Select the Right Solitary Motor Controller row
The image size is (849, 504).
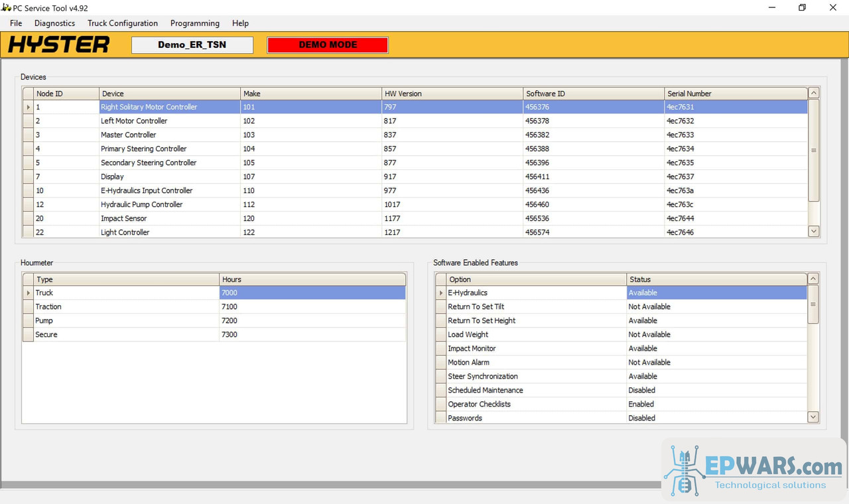click(415, 107)
